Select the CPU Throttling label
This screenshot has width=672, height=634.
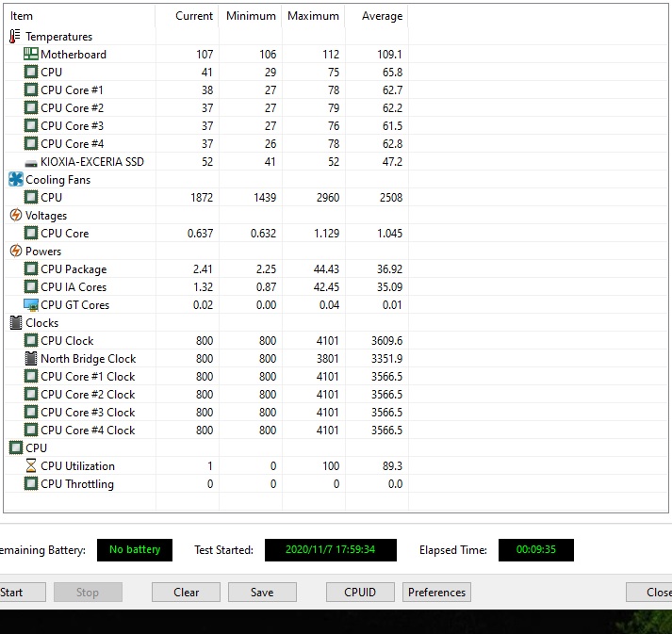pos(77,484)
